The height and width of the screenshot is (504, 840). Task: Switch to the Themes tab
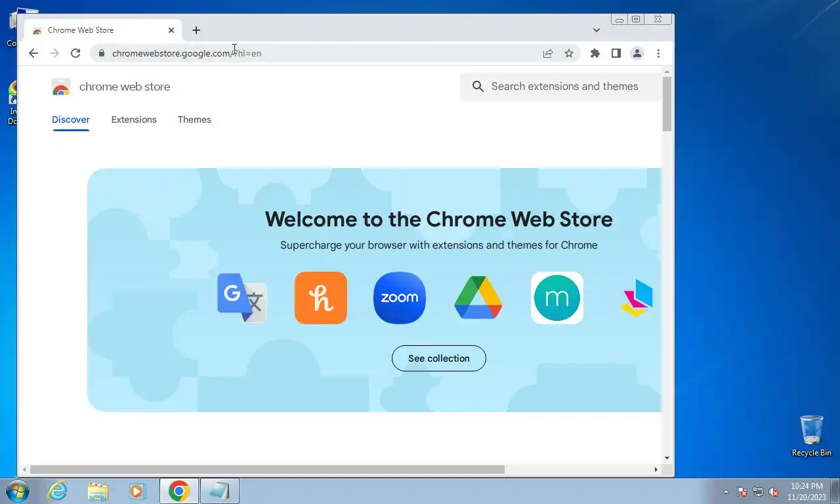pos(194,119)
